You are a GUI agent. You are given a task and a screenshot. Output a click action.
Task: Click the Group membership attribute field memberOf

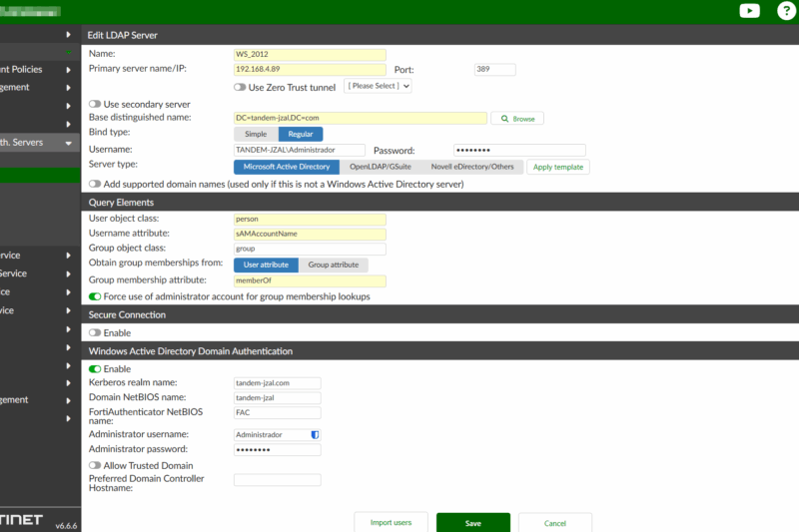click(310, 281)
